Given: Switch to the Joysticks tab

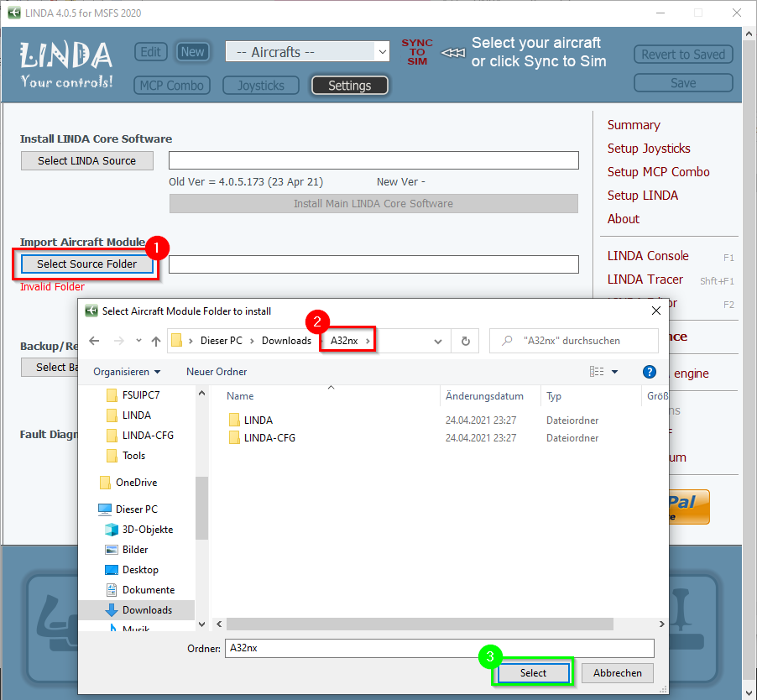Looking at the screenshot, I should tap(261, 86).
